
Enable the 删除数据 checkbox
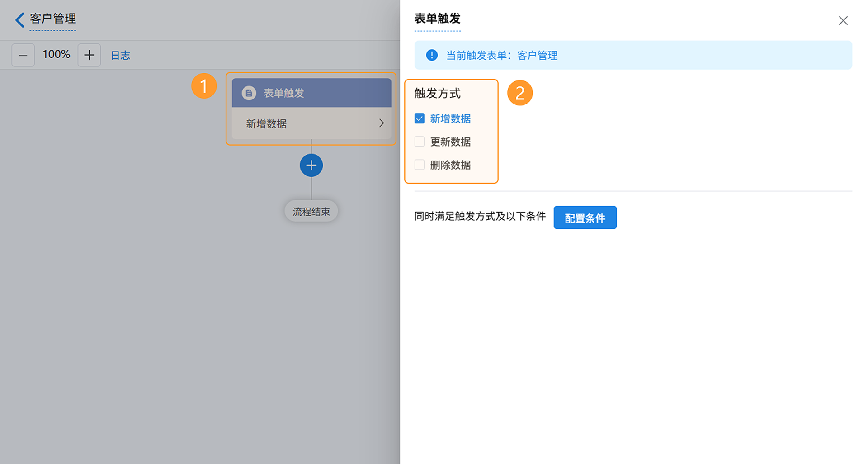420,165
